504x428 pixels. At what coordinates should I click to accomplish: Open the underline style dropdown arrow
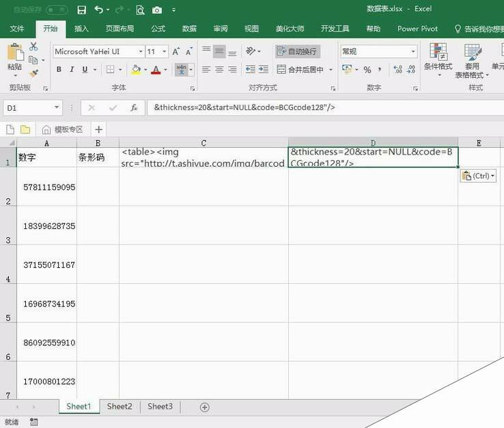[x=95, y=69]
